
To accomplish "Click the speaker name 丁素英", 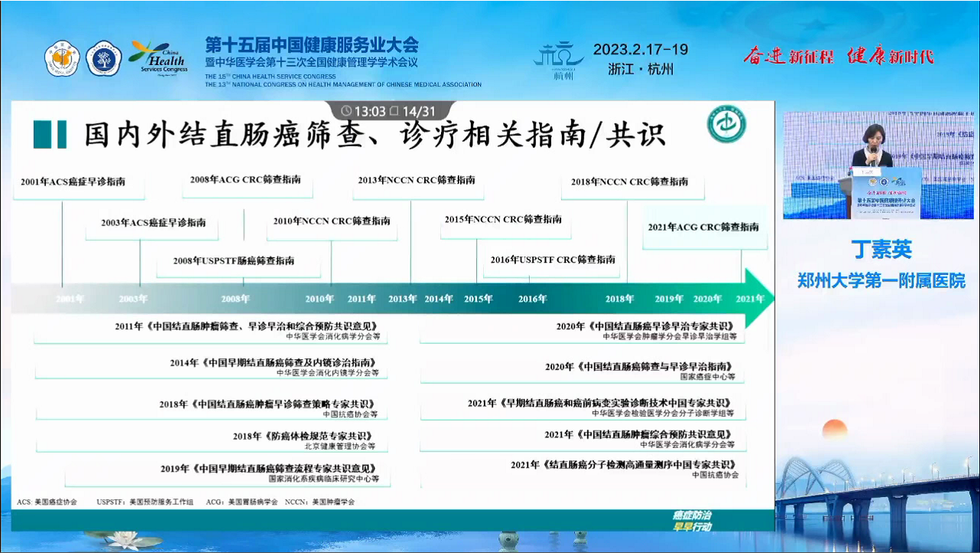I will click(882, 250).
